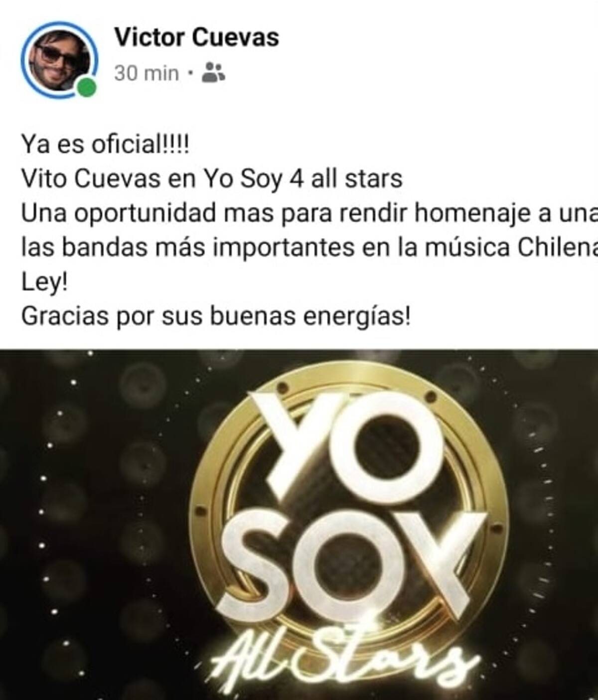Open the 30 min timestamp
This screenshot has height=700, width=598.
pos(146,73)
